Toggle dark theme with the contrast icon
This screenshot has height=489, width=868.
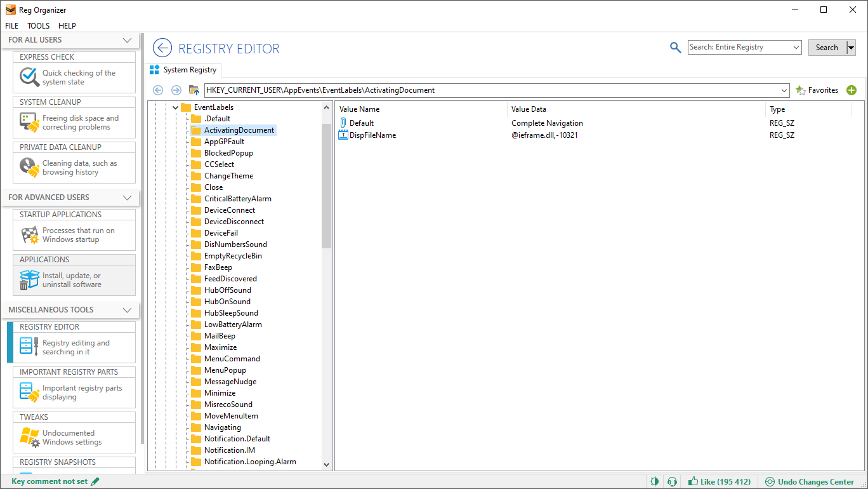tap(654, 481)
